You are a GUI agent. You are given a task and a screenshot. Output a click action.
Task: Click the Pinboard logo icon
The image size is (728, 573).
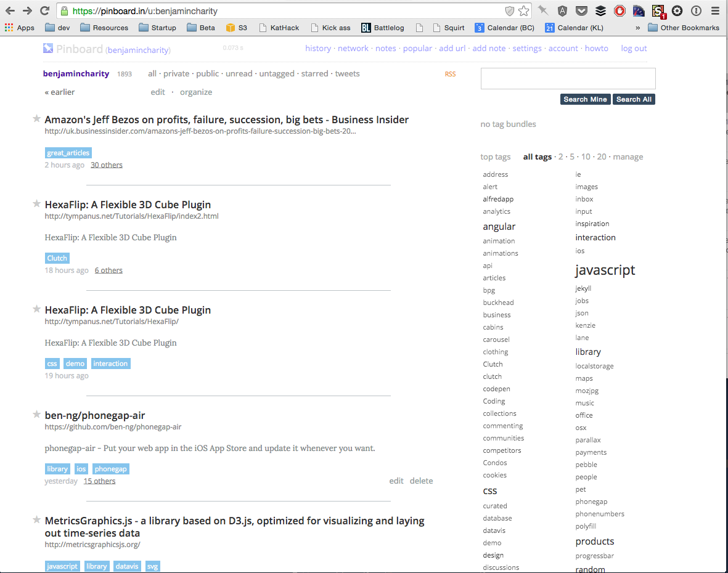click(x=48, y=48)
